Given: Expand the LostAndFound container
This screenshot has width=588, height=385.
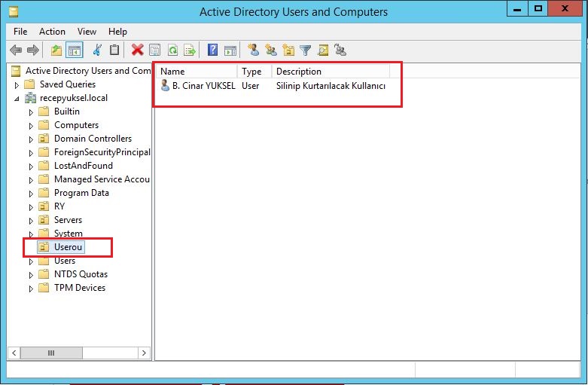Looking at the screenshot, I should click(x=31, y=167).
